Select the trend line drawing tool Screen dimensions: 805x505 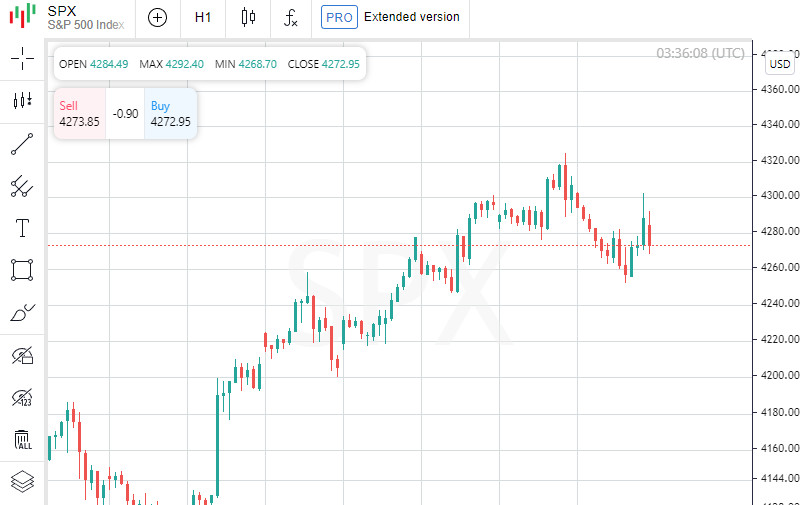pyautogui.click(x=22, y=144)
